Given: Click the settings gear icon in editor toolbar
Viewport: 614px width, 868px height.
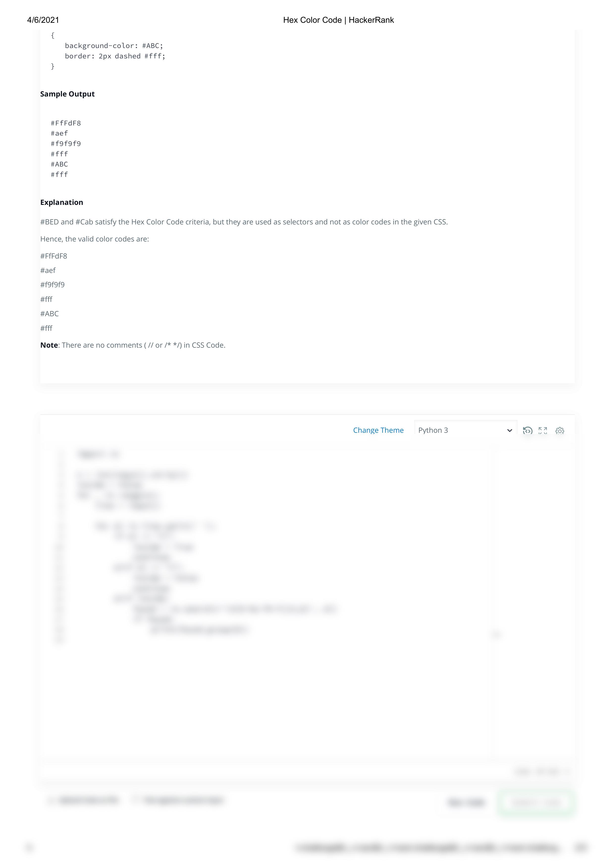Looking at the screenshot, I should pos(560,430).
